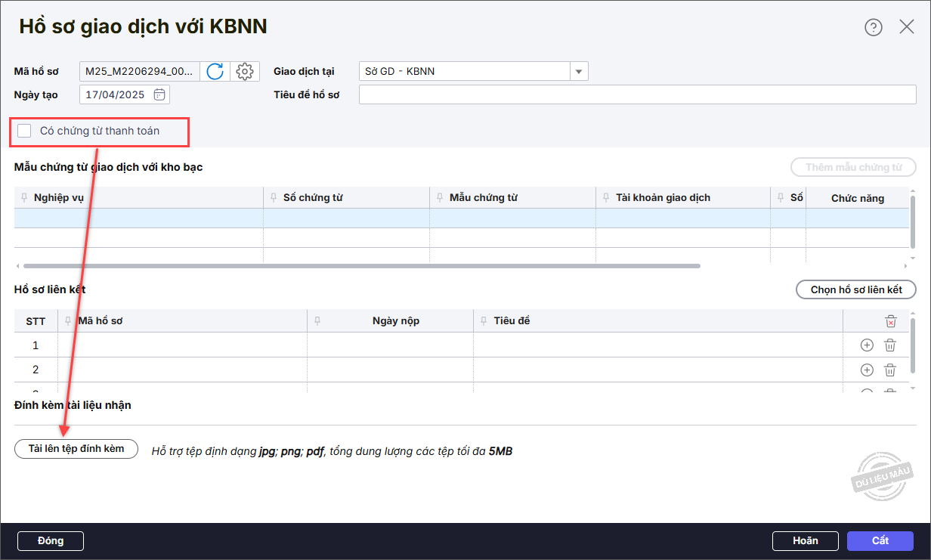Click the help question mark icon

point(874,28)
